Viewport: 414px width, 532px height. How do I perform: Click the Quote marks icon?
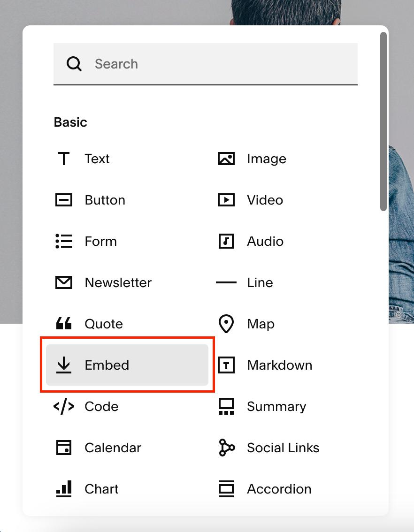pyautogui.click(x=64, y=324)
